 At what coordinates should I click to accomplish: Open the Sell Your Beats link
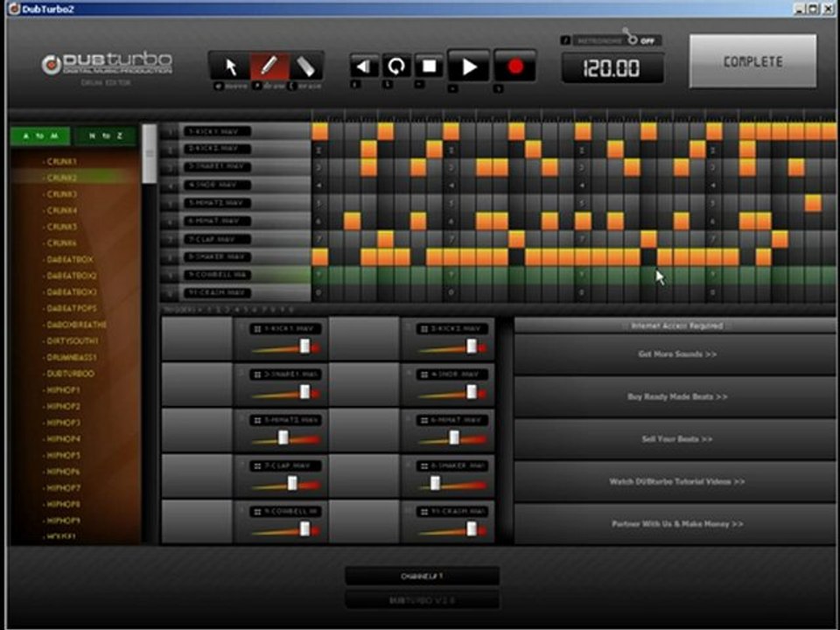(x=676, y=439)
